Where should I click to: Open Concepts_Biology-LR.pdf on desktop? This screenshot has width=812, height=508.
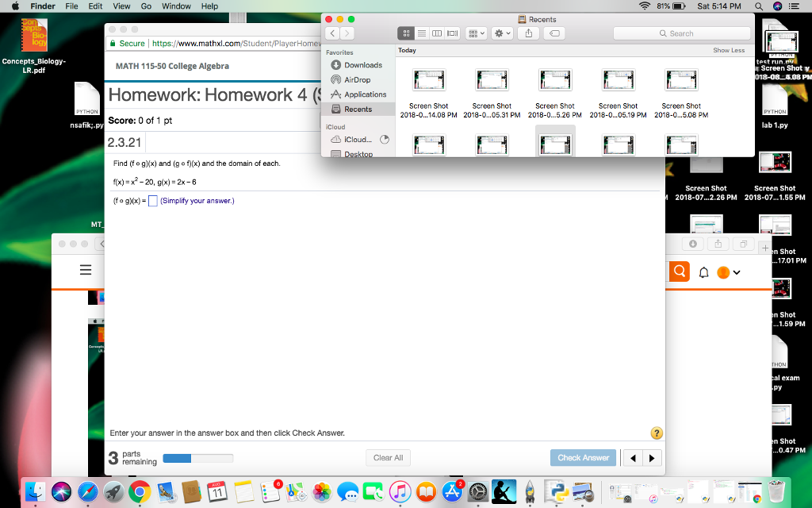34,35
